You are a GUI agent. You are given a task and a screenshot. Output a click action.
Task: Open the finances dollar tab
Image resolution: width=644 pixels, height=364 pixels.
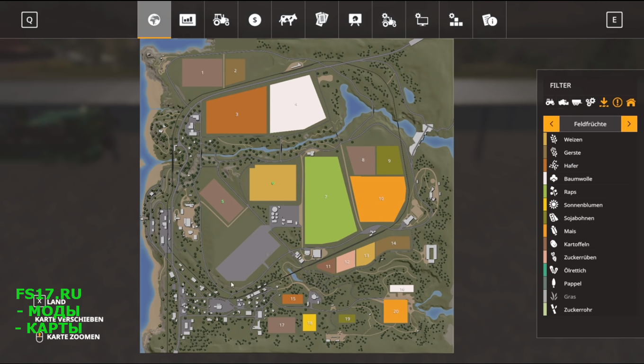point(255,19)
